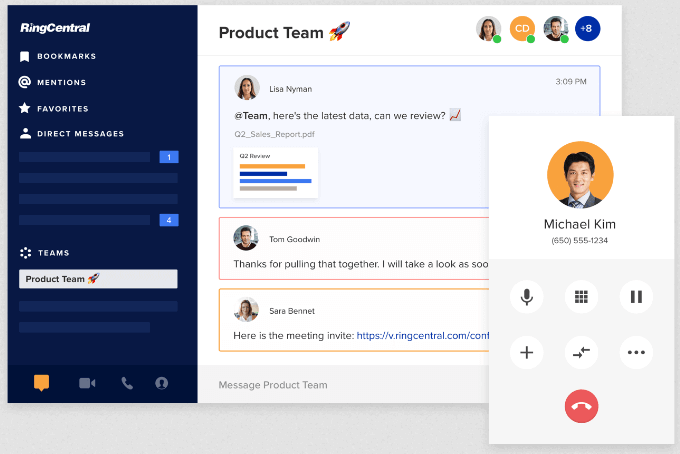Add a participant with plus icon

click(x=526, y=352)
